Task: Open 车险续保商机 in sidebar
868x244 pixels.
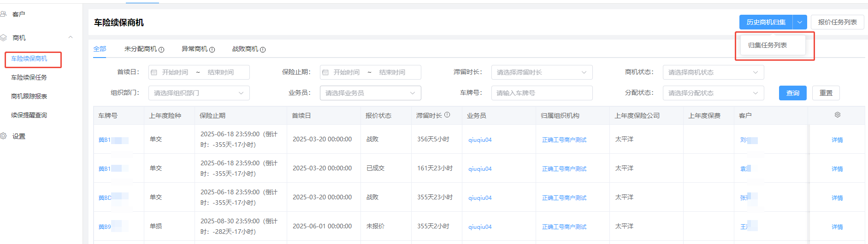Action: (x=29, y=58)
